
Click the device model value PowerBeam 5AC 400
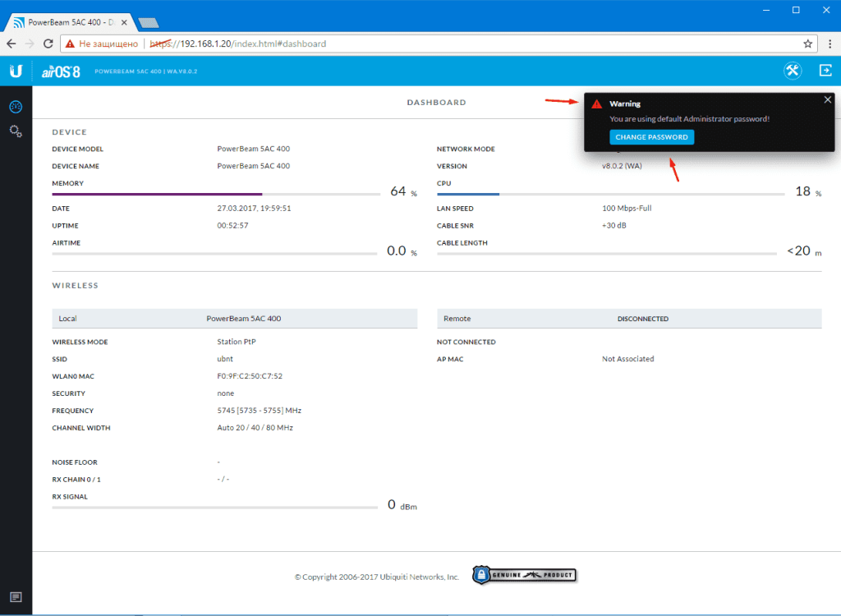point(253,149)
